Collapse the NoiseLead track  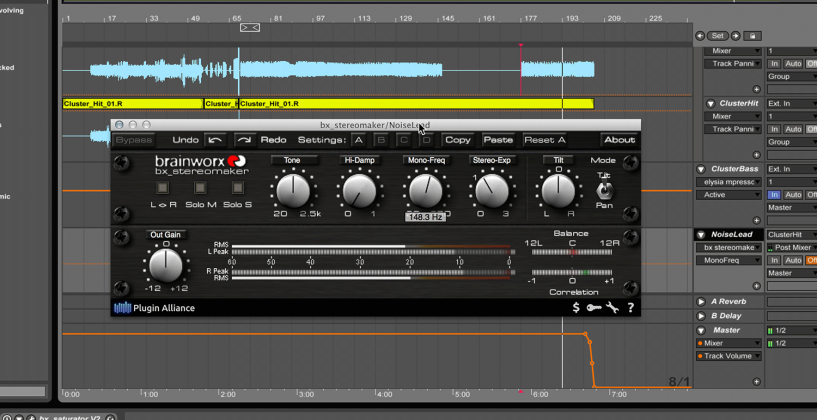pos(701,234)
